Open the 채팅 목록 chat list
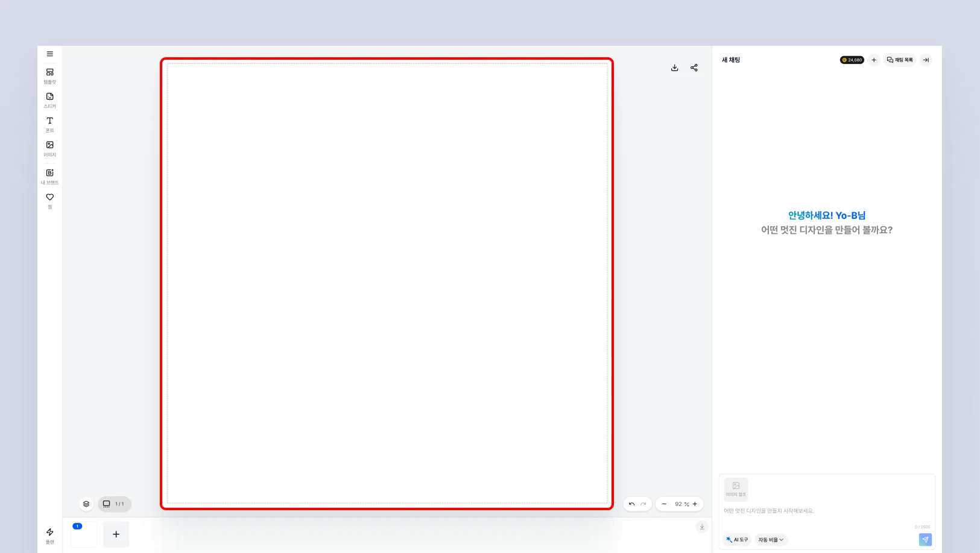Viewport: 980px width, 553px height. click(900, 60)
